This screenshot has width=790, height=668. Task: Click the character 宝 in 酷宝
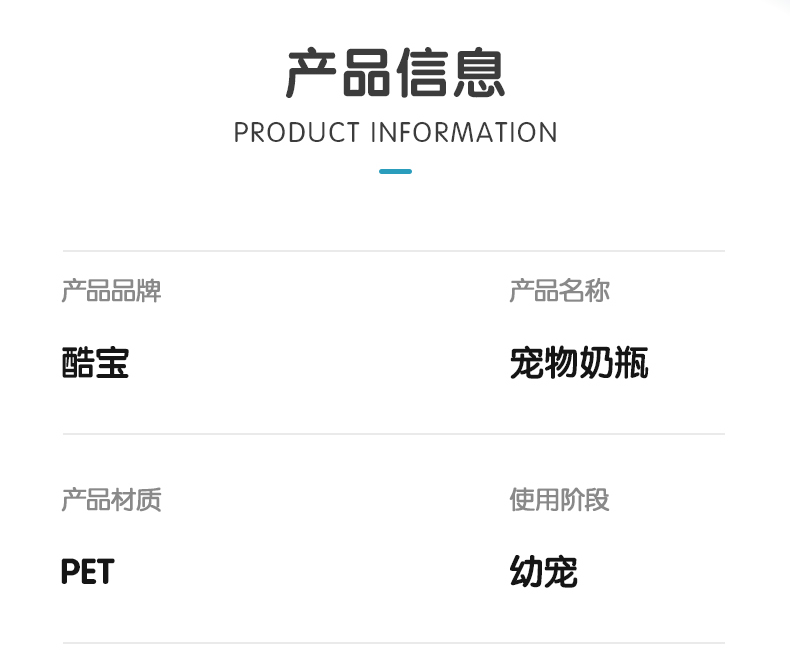(x=112, y=362)
